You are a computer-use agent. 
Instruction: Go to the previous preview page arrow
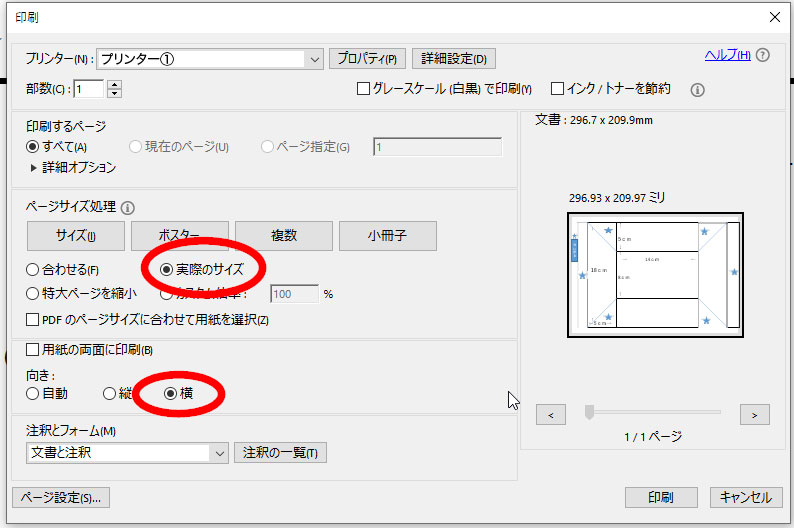tap(550, 414)
